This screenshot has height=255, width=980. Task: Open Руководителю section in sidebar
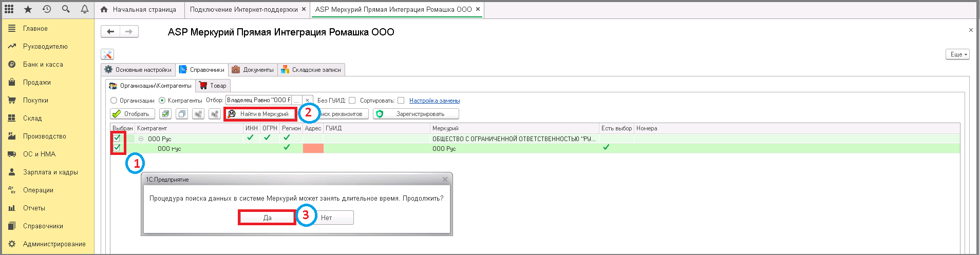pyautogui.click(x=48, y=47)
